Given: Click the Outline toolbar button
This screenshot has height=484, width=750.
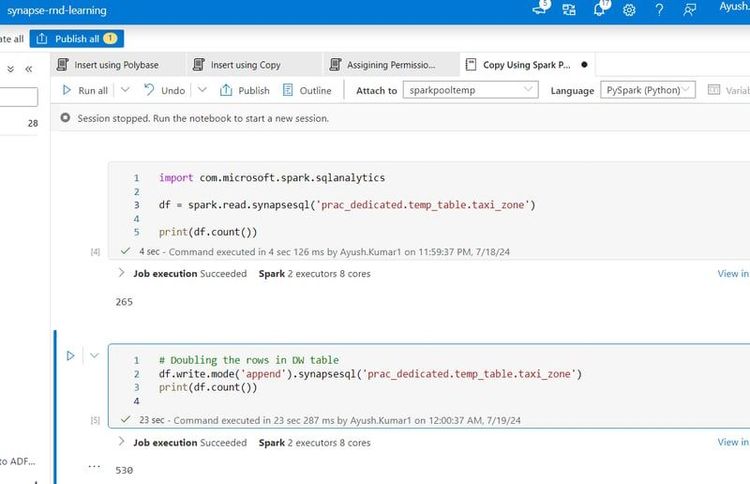Looking at the screenshot, I should (x=307, y=90).
